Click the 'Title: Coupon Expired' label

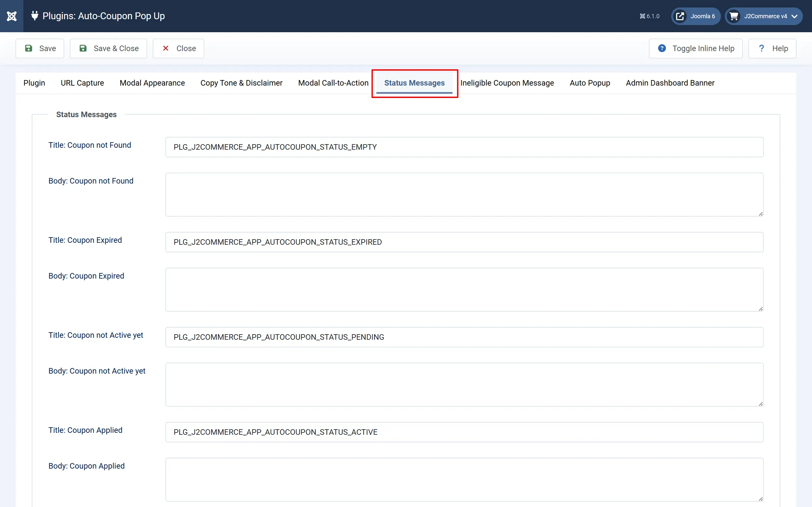click(x=85, y=240)
